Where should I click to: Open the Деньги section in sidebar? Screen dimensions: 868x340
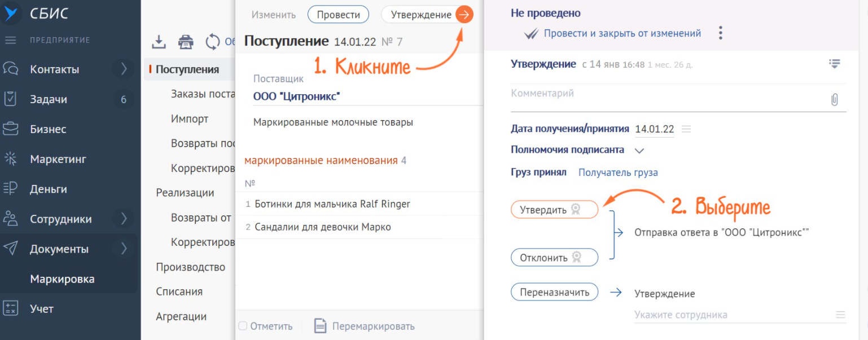(x=48, y=189)
